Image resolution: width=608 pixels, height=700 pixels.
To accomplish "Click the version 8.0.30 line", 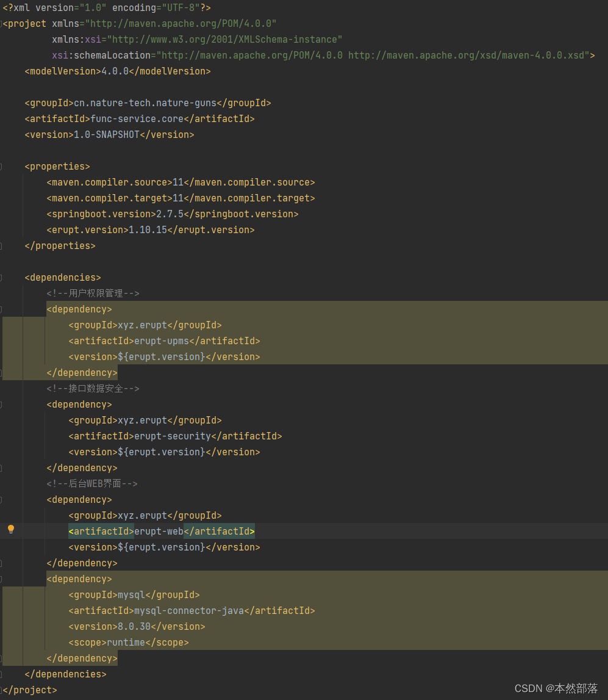I will coord(137,626).
